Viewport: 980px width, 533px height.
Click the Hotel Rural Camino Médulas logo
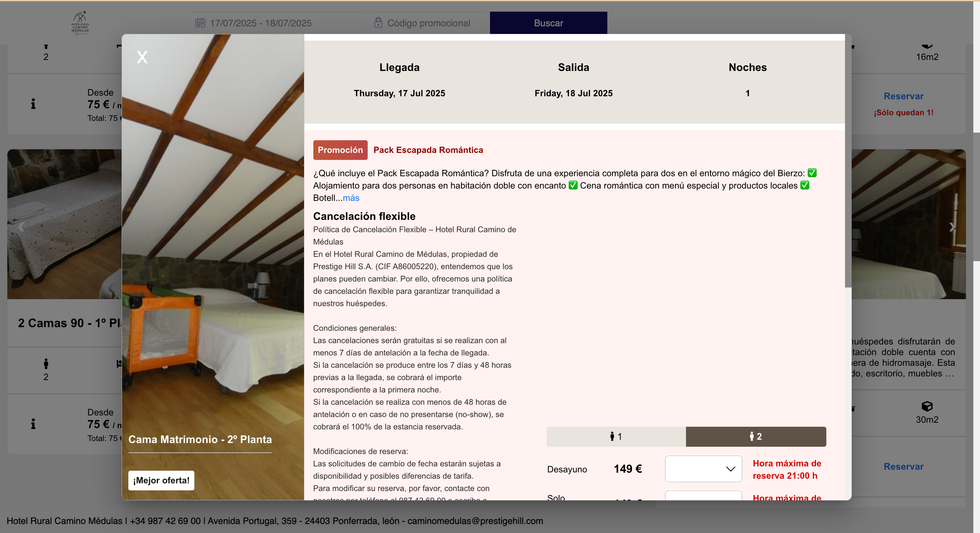(x=80, y=23)
